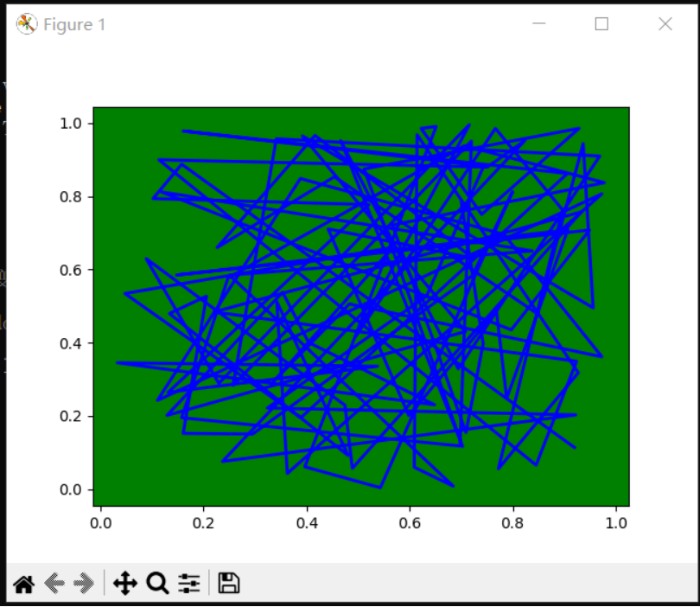The image size is (700, 607).
Task: Activate the Pan axes tool
Action: (125, 584)
